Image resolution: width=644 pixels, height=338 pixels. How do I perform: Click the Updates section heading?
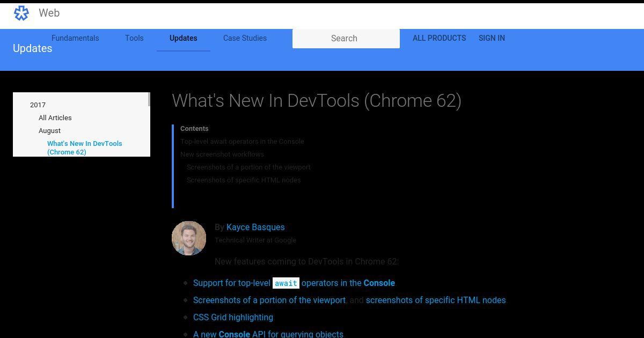[x=32, y=48]
